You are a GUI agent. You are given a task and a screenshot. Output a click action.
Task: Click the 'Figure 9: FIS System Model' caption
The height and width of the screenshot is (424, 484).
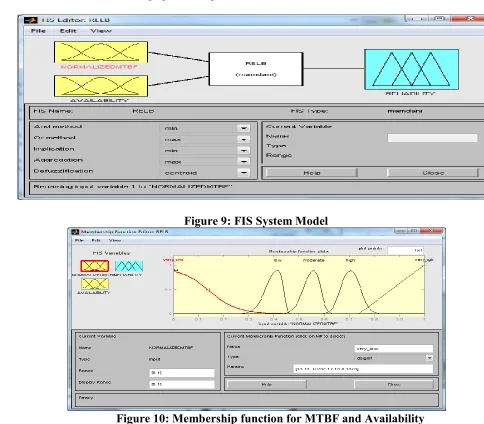256,221
